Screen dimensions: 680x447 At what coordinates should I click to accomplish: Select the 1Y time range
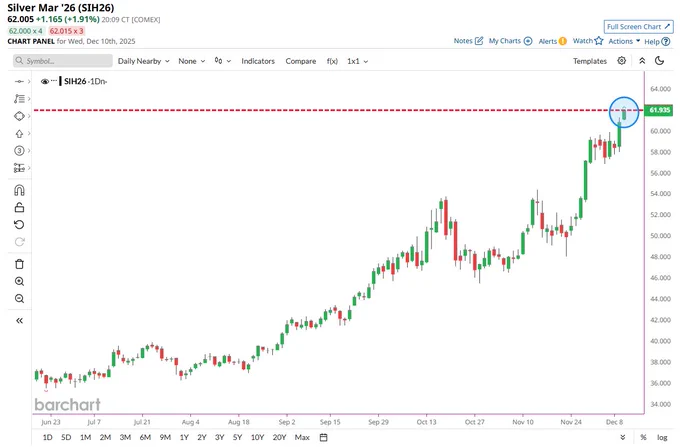click(184, 437)
